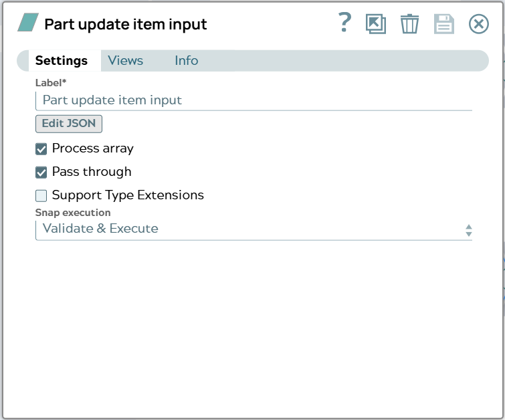Viewport: 505px width, 420px height.
Task: Click the "Label*" field caption
Action: 51,83
